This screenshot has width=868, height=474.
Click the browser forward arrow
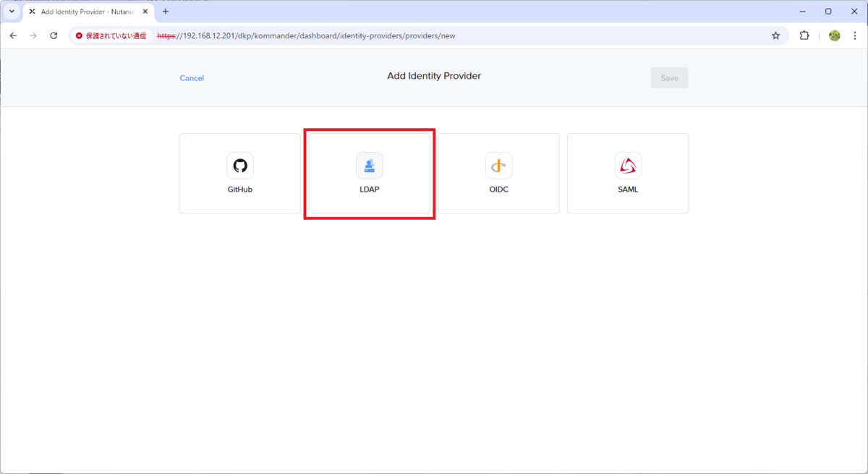(x=33, y=35)
